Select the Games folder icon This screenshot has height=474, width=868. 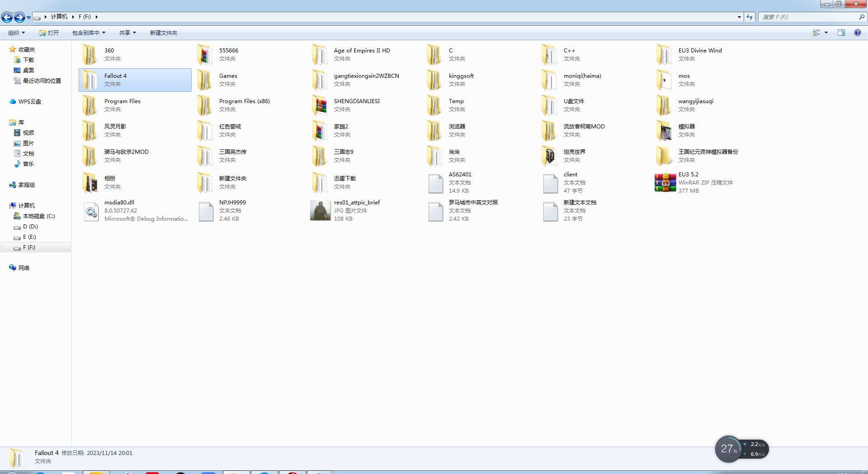(x=205, y=80)
